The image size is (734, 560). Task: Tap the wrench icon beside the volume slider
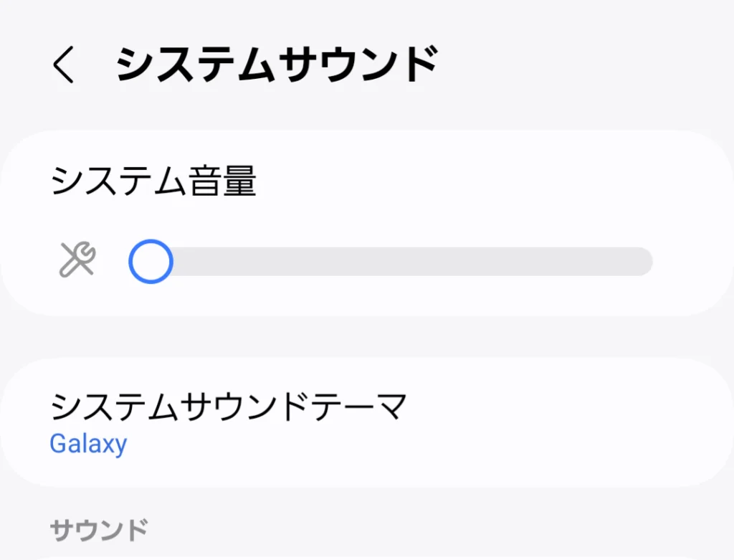(76, 261)
